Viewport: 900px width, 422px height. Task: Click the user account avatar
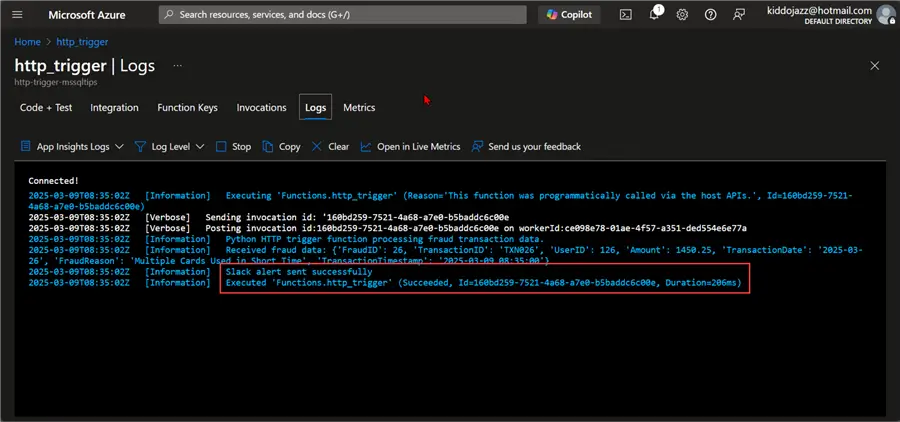886,15
